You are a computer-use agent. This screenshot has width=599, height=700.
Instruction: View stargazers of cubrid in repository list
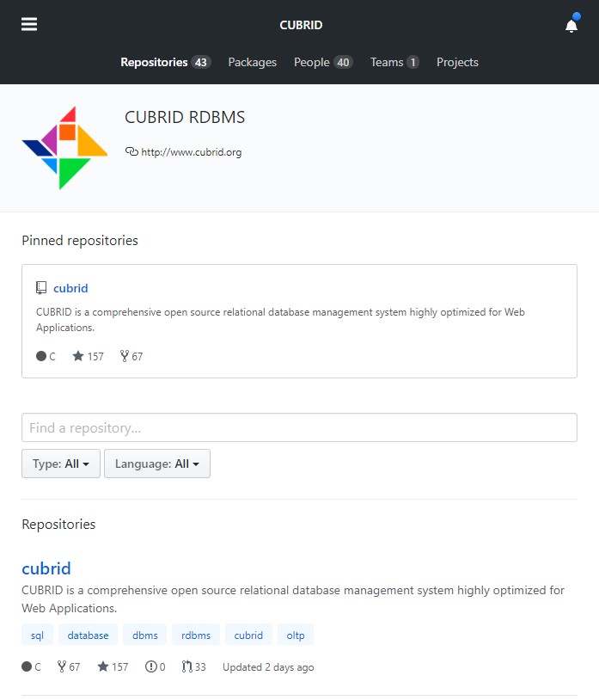coord(113,666)
